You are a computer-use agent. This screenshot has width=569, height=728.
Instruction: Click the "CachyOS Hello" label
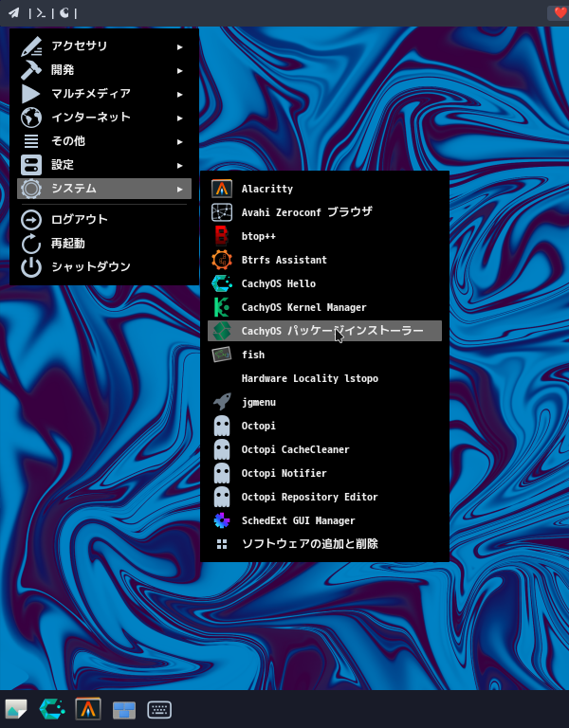coord(278,283)
